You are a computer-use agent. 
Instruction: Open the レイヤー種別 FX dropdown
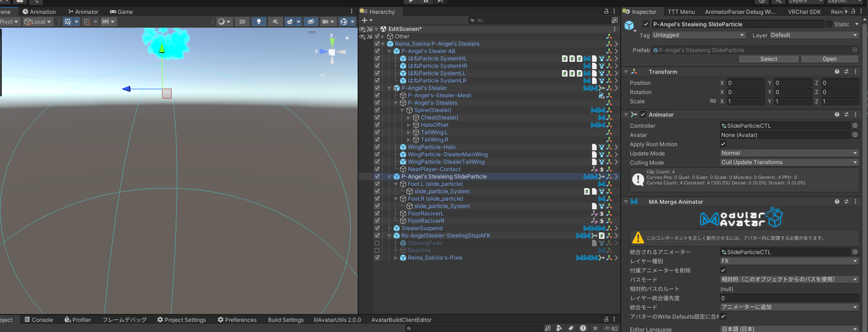click(790, 261)
